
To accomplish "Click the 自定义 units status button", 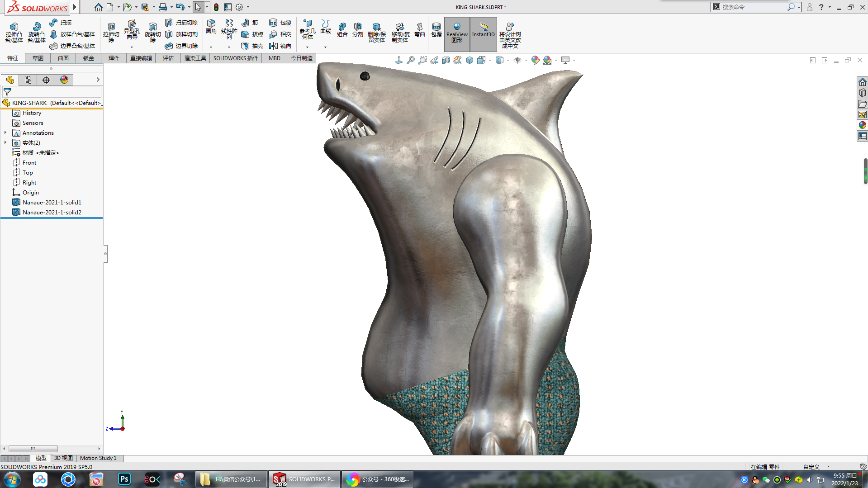I will tap(811, 467).
